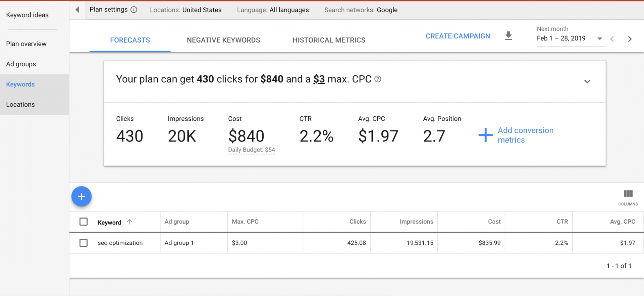Open Ad groups in the sidebar
This screenshot has height=296, width=644.
click(21, 64)
